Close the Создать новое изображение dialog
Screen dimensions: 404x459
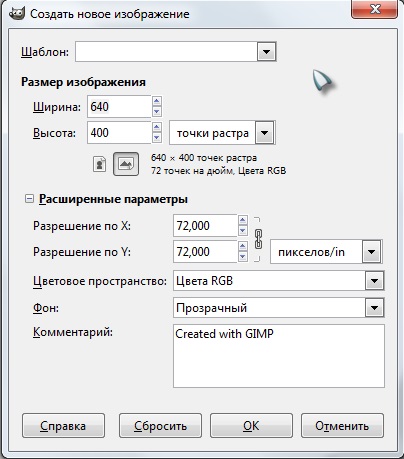375,9
